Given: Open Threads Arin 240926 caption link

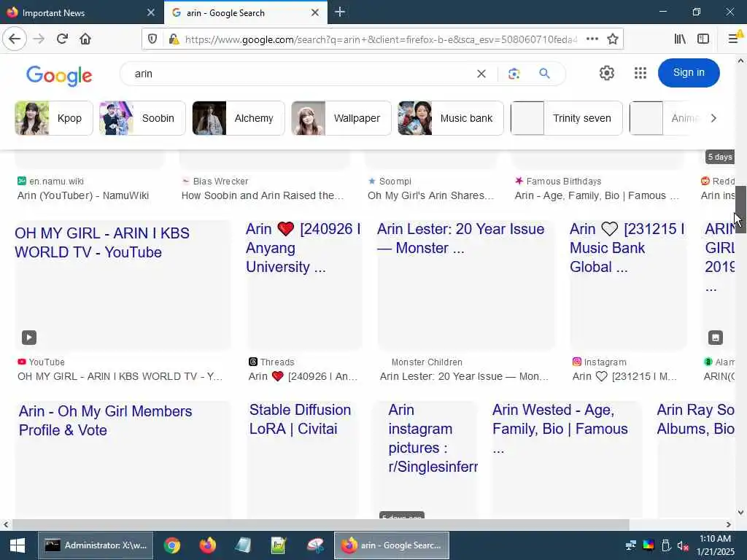Looking at the screenshot, I should pyautogui.click(x=303, y=376).
